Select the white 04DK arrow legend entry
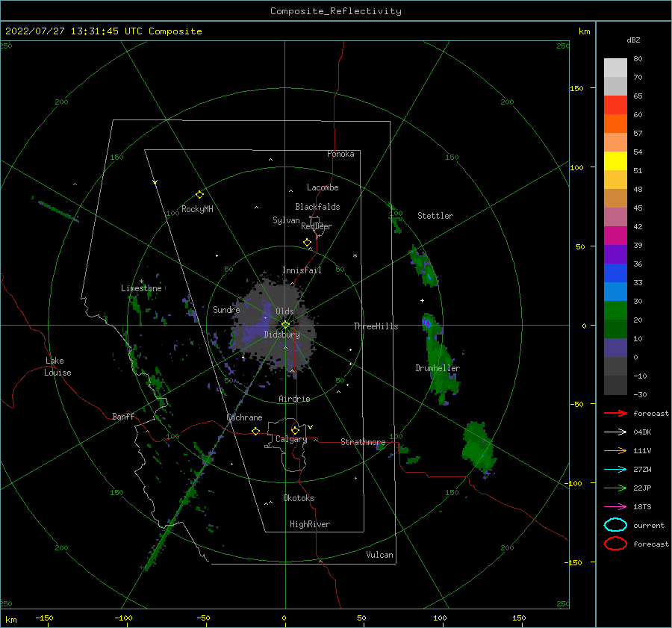Image resolution: width=672 pixels, height=628 pixels. pyautogui.click(x=615, y=432)
